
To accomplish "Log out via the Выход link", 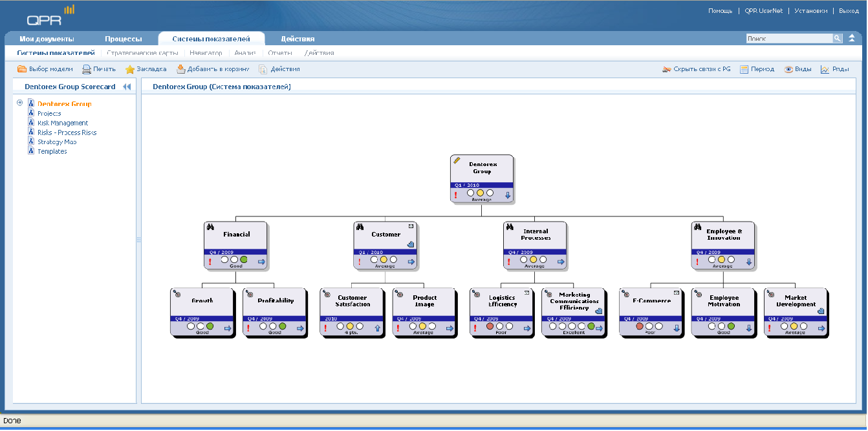I will point(849,11).
